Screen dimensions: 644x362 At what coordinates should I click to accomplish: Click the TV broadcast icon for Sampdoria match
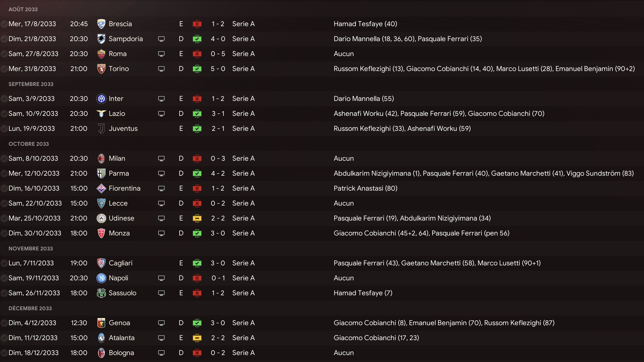pos(161,39)
